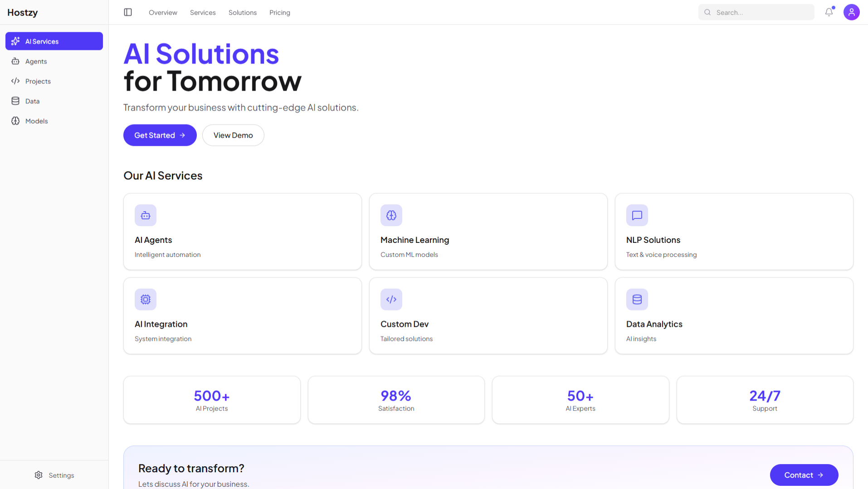
Task: Click the AI Integration chip icon
Action: [x=146, y=300]
